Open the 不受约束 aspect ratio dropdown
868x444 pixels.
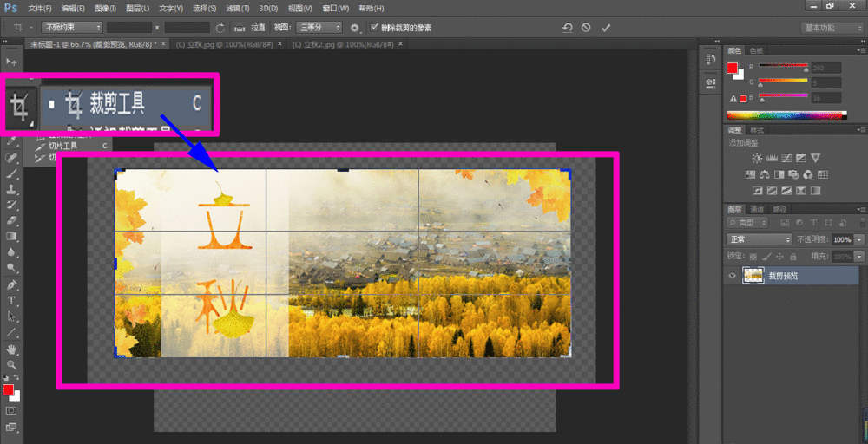pyautogui.click(x=72, y=28)
